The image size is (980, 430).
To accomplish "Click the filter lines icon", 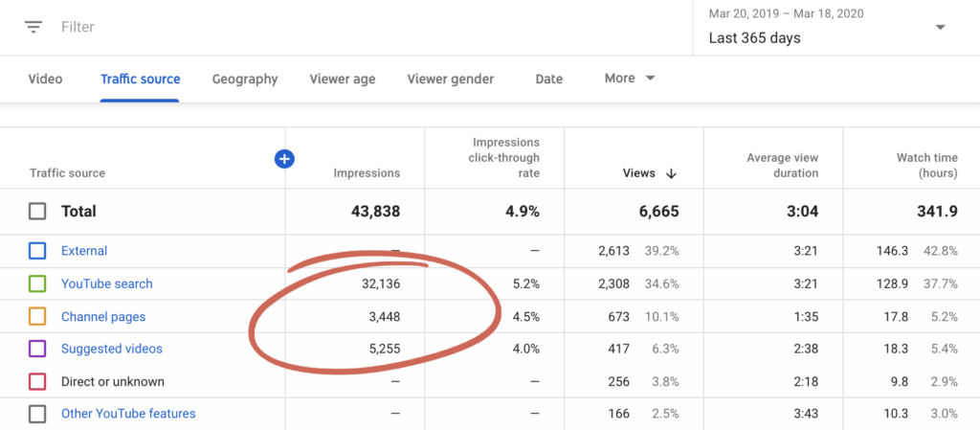I will (x=34, y=27).
